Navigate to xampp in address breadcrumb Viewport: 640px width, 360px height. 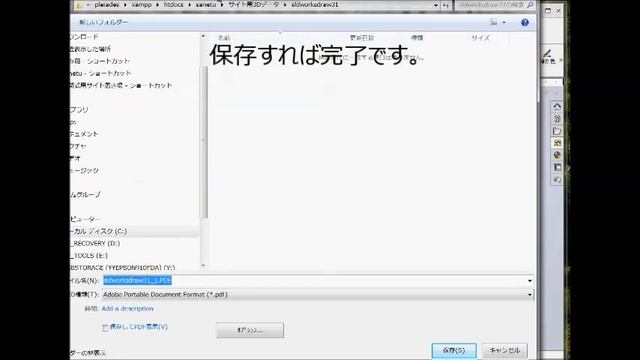pos(142,5)
